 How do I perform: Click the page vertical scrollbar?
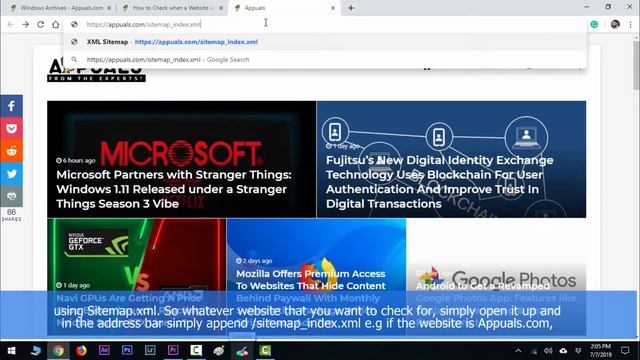pos(636,65)
